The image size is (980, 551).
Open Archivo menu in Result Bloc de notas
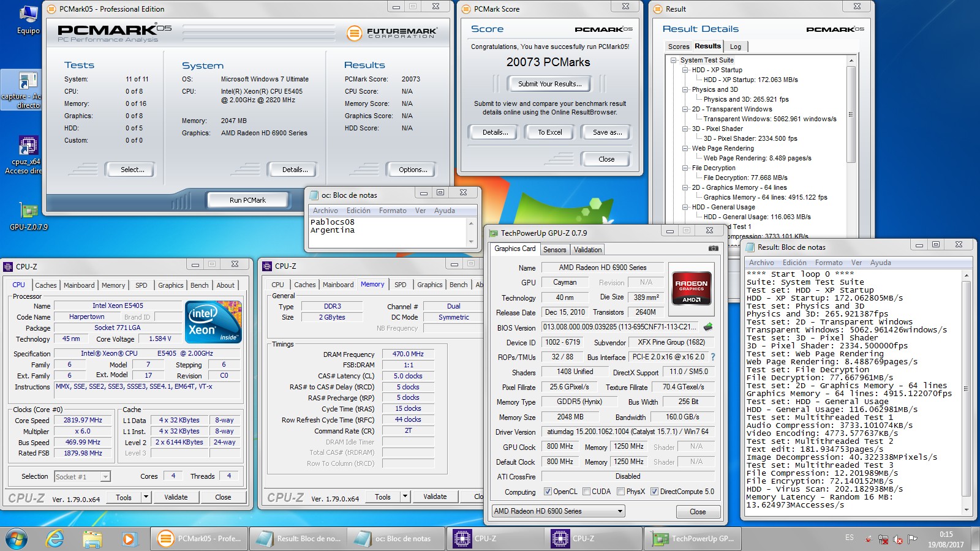[761, 263]
